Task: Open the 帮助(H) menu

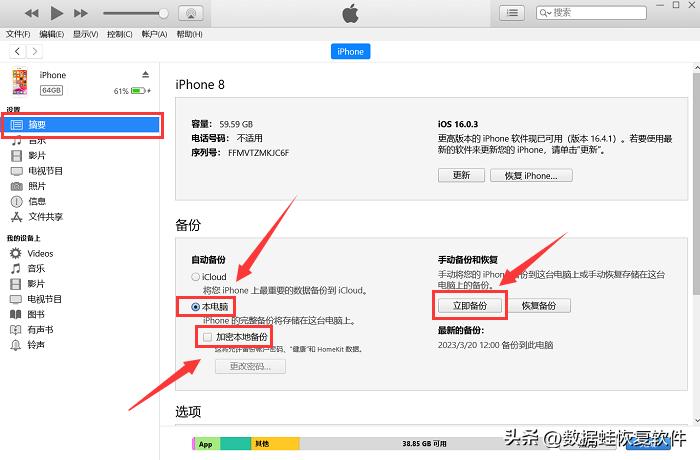Action: (x=189, y=34)
